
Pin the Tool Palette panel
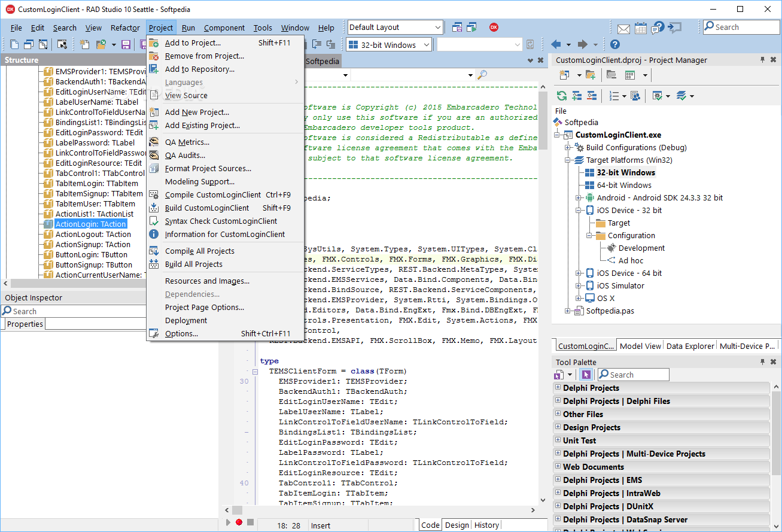(762, 362)
